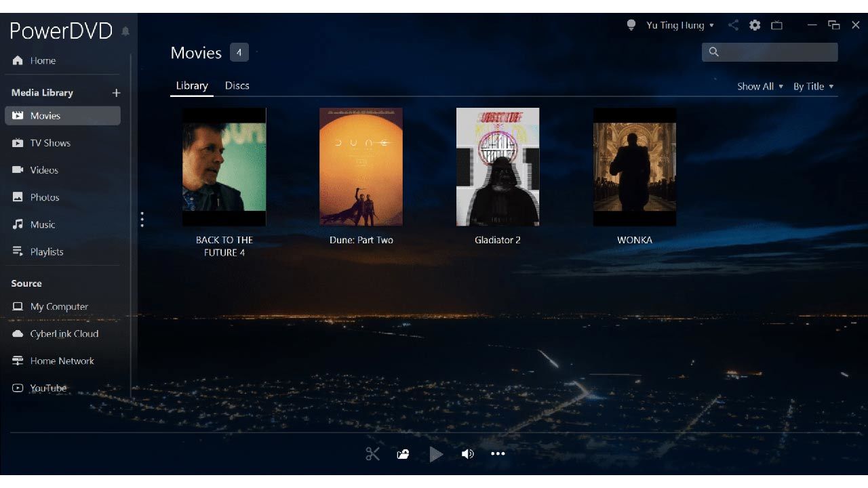Image resolution: width=868 pixels, height=488 pixels.
Task: Open the Yu Ting Hung account dropdown
Action: [x=680, y=25]
